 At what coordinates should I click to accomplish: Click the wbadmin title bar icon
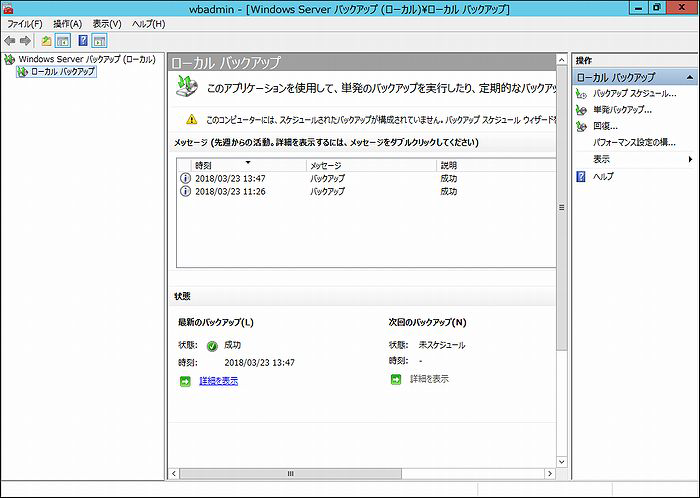(8, 8)
